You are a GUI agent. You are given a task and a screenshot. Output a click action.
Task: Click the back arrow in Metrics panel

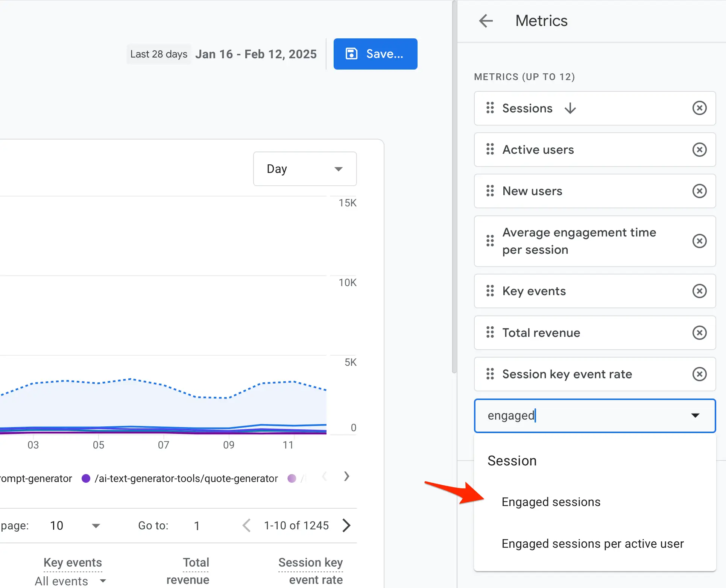coord(486,21)
